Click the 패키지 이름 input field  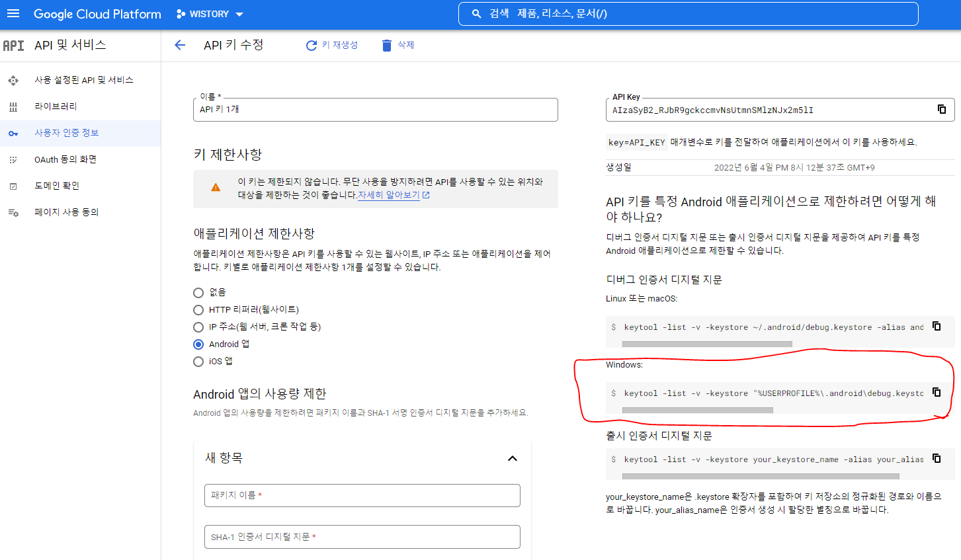[362, 496]
